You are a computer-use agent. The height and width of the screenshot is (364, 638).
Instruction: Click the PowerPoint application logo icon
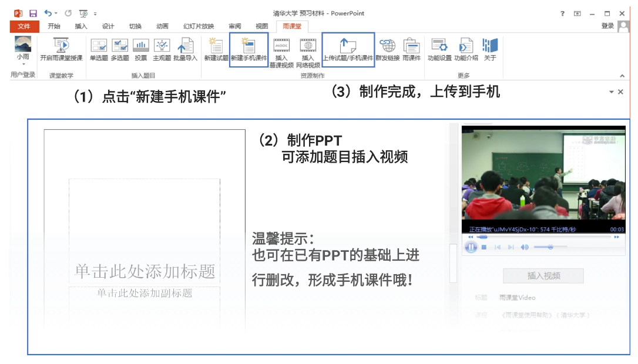coord(18,14)
